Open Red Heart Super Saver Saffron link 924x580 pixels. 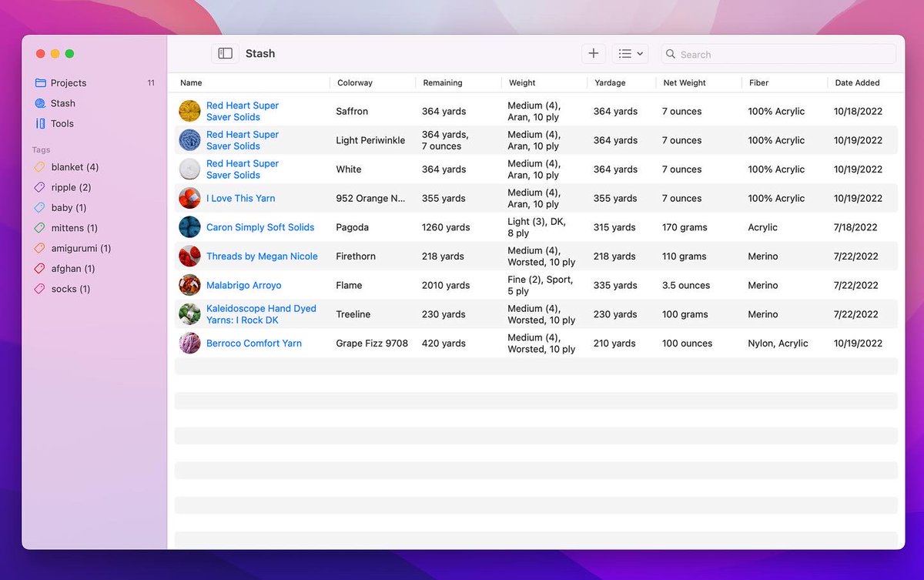tap(243, 111)
